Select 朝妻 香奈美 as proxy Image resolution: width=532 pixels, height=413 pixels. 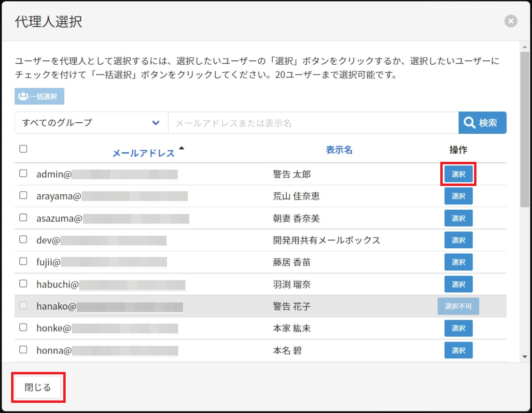pos(458,218)
